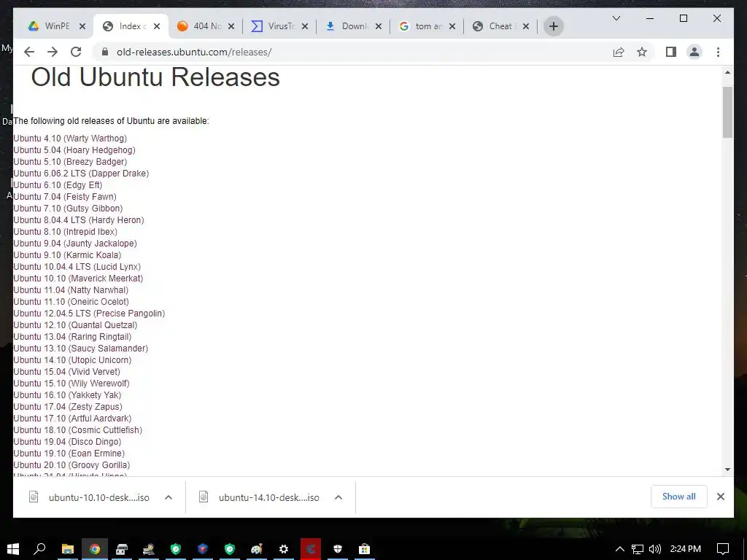This screenshot has width=747, height=560.
Task: Click the page scroll-up arrow
Action: click(727, 72)
